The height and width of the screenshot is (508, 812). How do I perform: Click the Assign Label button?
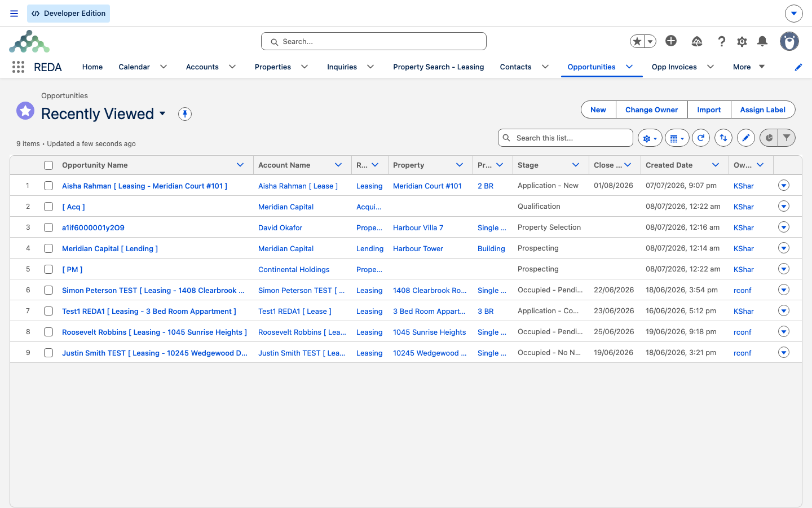(763, 110)
